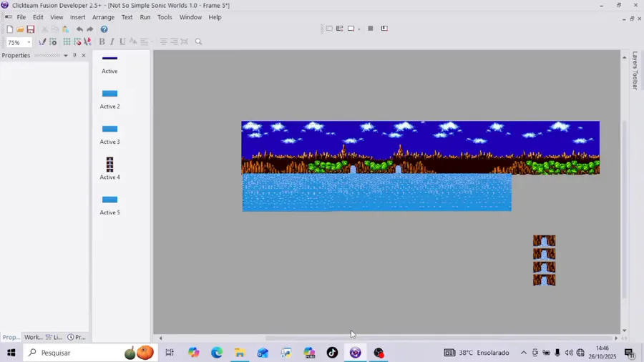Open the Properties panel options arrow
The height and width of the screenshot is (362, 644).
pyautogui.click(x=66, y=55)
